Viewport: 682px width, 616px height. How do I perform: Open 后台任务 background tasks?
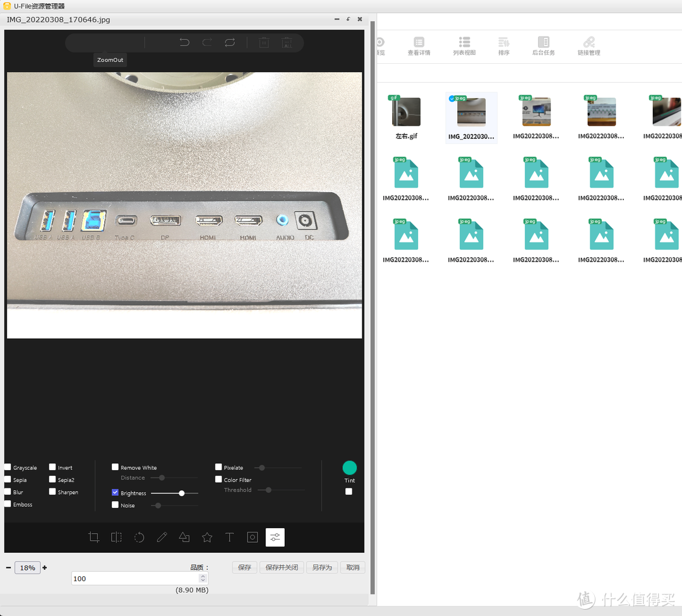(544, 45)
